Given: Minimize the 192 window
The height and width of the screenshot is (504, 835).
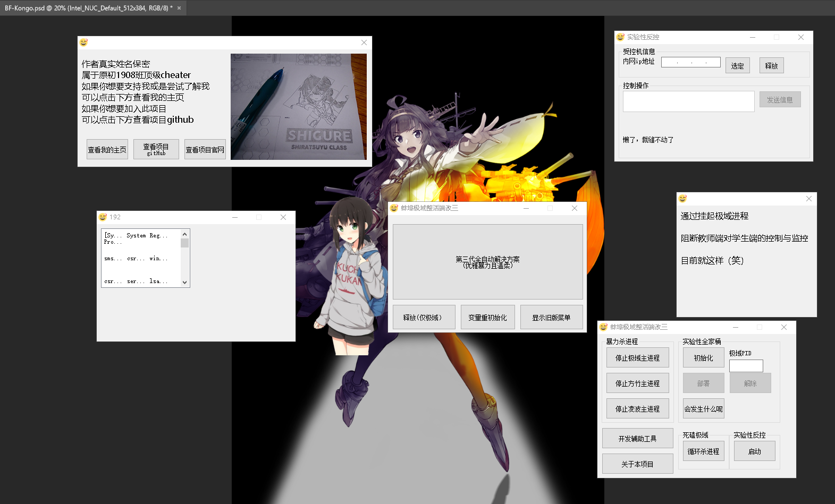Looking at the screenshot, I should (235, 217).
